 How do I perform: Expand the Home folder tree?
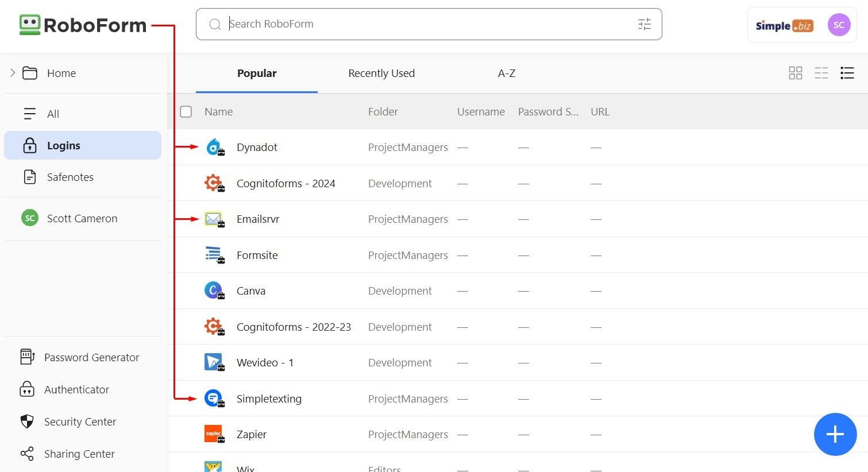pyautogui.click(x=13, y=73)
